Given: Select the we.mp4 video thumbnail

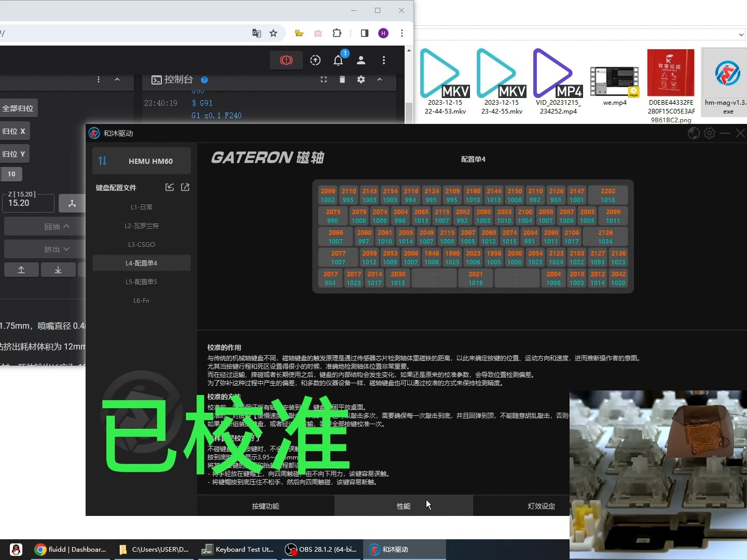Looking at the screenshot, I should pos(615,82).
